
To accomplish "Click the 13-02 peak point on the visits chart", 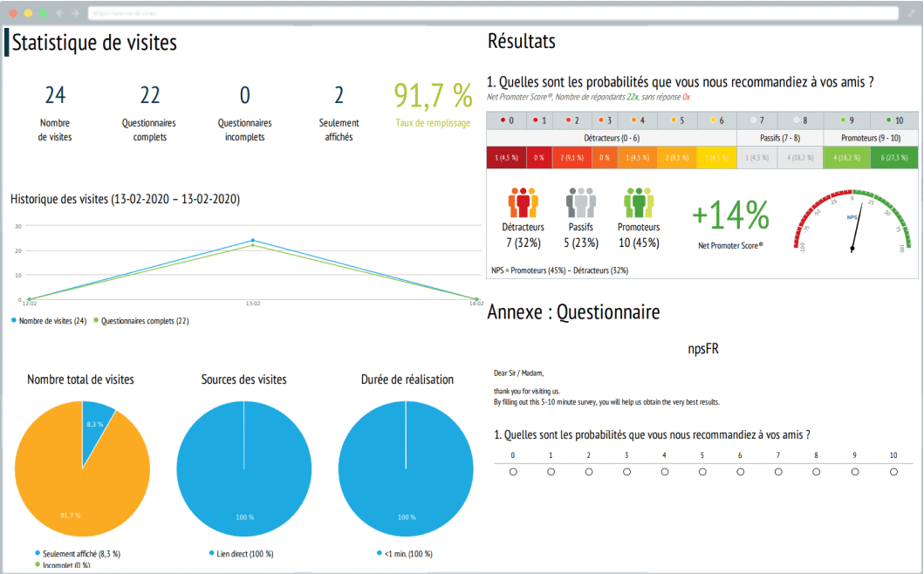I will click(253, 240).
